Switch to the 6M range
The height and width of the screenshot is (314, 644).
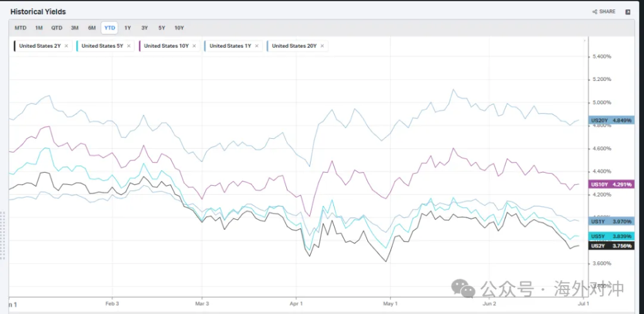(x=92, y=28)
